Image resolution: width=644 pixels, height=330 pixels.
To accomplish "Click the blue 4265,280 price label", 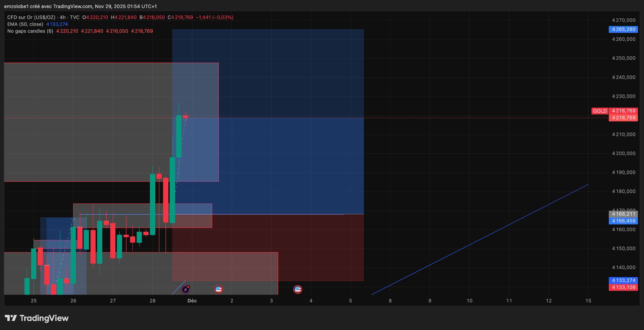I will (623, 30).
